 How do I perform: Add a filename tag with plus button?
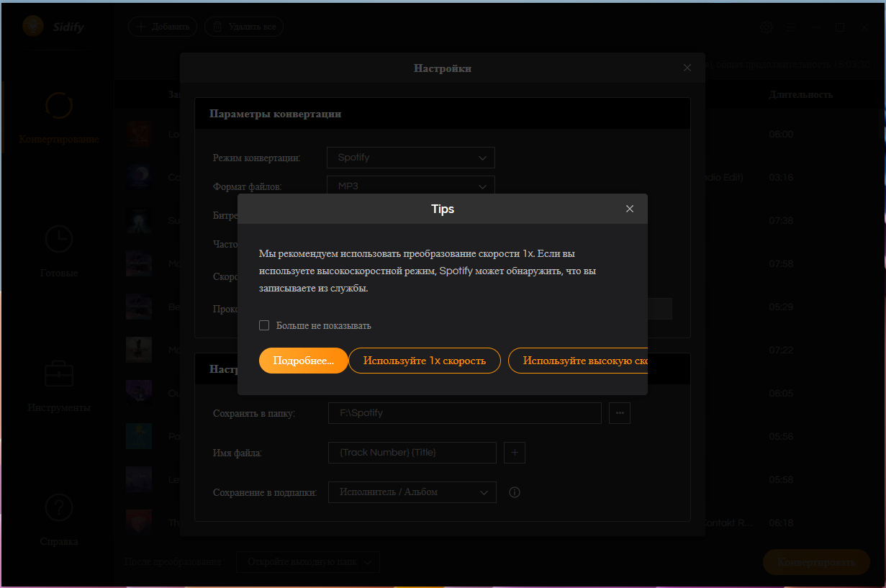tap(515, 453)
